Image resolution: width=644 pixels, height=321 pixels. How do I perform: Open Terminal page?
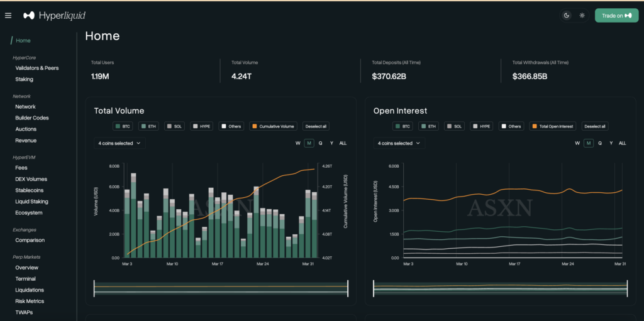point(25,279)
